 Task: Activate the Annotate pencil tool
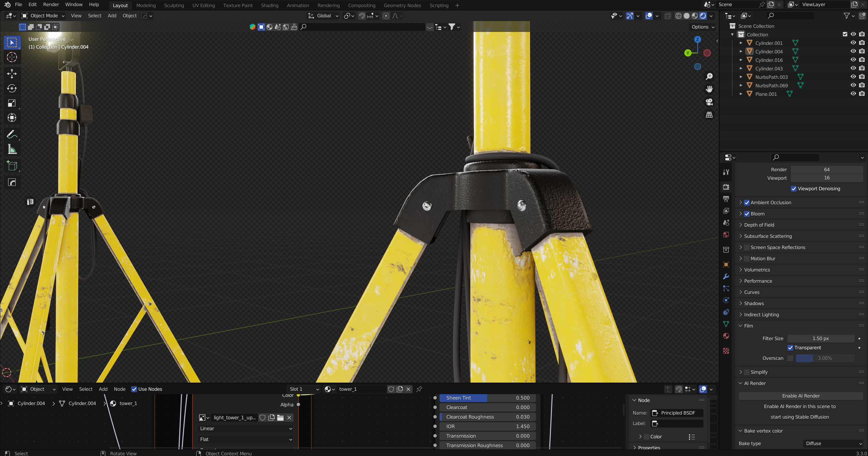tap(12, 135)
